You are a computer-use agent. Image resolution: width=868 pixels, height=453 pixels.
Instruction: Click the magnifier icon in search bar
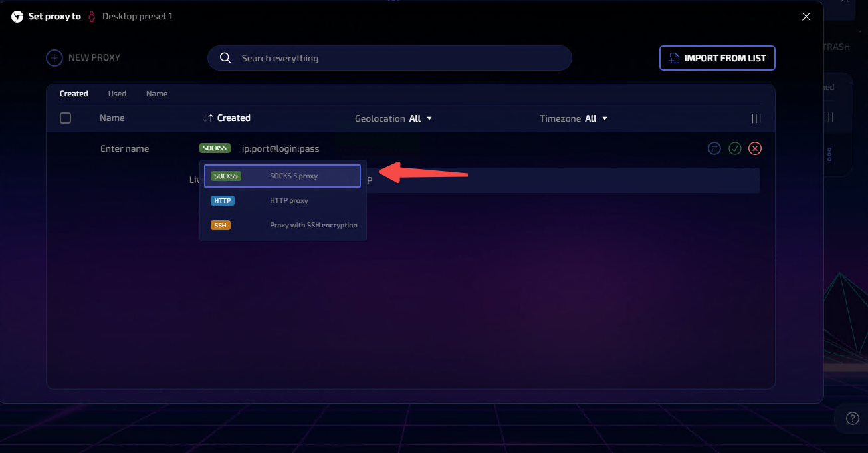coord(225,58)
